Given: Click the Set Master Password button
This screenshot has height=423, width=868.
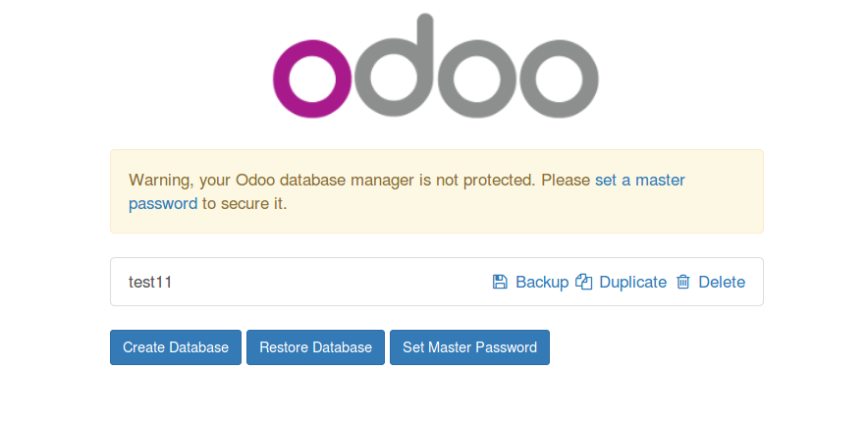Looking at the screenshot, I should (470, 347).
